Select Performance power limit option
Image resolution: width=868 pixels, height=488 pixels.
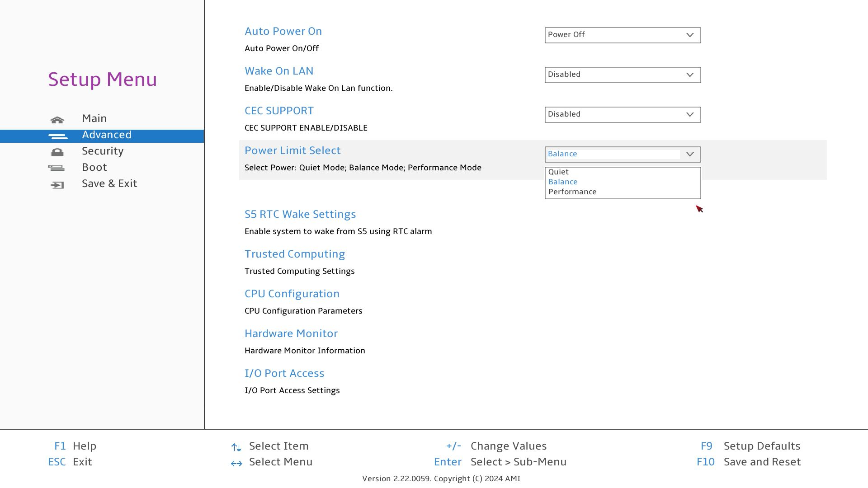[x=572, y=192]
